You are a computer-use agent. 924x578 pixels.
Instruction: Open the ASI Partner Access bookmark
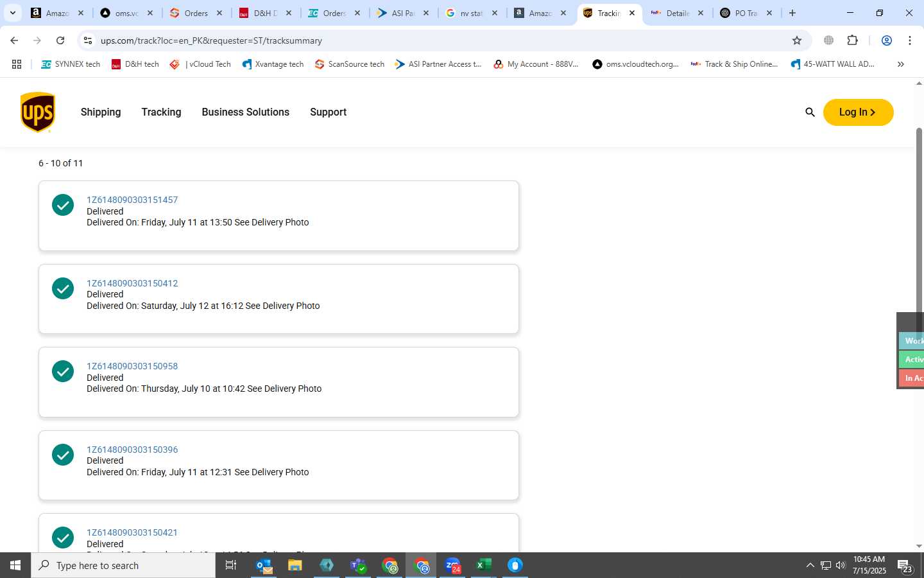click(x=438, y=64)
